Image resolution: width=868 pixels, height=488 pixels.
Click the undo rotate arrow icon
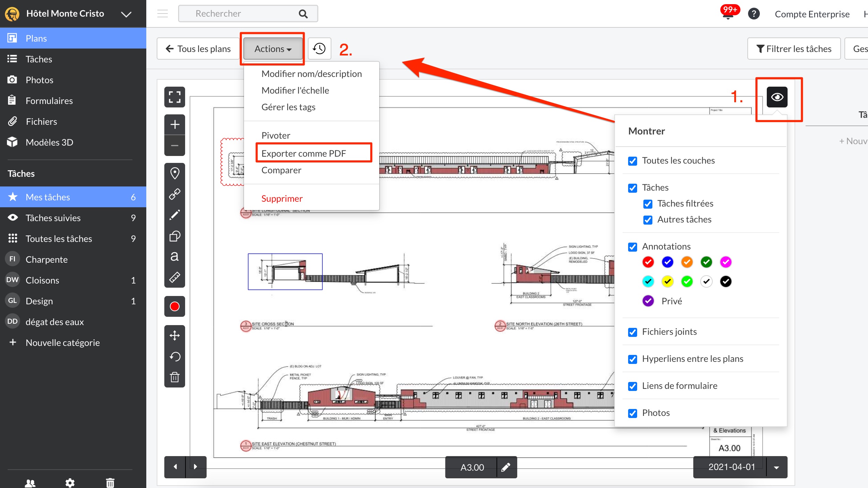pos(175,356)
